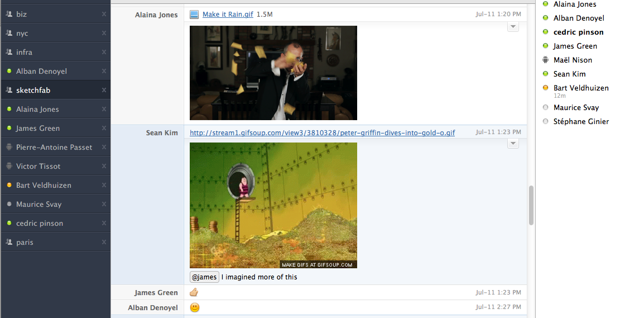The image size is (644, 318).
Task: Open Pierre-Antoine Passet chat
Action: click(55, 147)
